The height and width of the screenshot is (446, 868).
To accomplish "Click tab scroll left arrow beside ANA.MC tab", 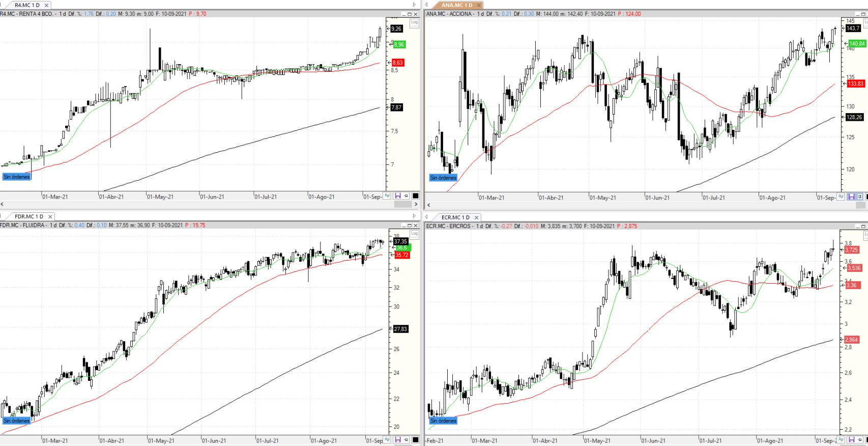I will 427,5.
